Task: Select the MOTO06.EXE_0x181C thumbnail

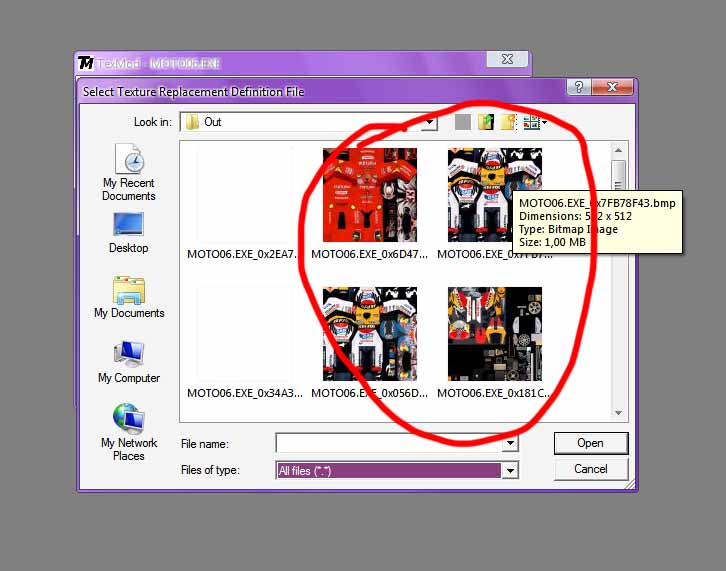Action: 494,334
